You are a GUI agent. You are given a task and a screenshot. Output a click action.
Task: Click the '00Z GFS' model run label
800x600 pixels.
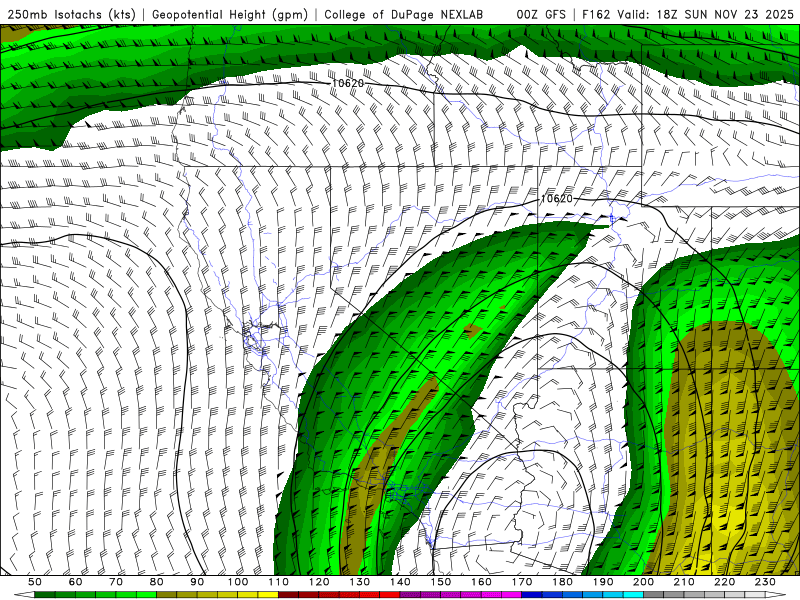[x=541, y=14]
